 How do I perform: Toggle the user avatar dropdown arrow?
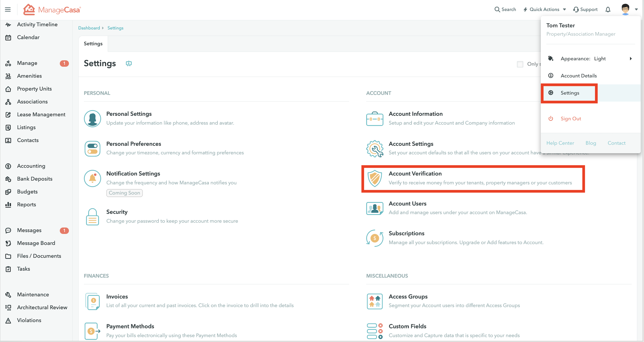(636, 9)
